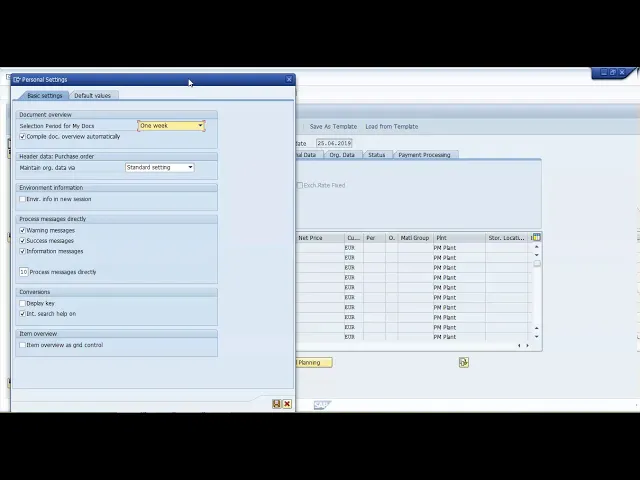Viewport: 640px width, 480px height.
Task: Click the Stor. Locati... column header
Action: point(507,238)
